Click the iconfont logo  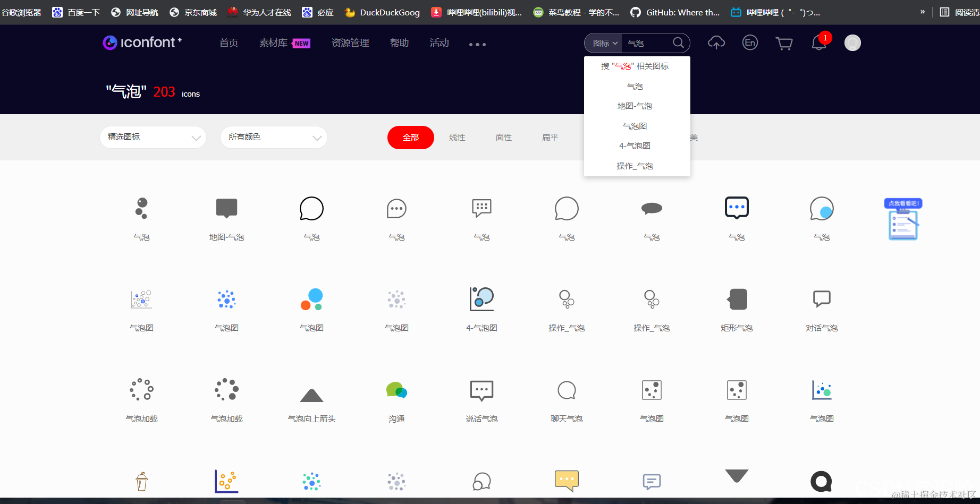(142, 42)
